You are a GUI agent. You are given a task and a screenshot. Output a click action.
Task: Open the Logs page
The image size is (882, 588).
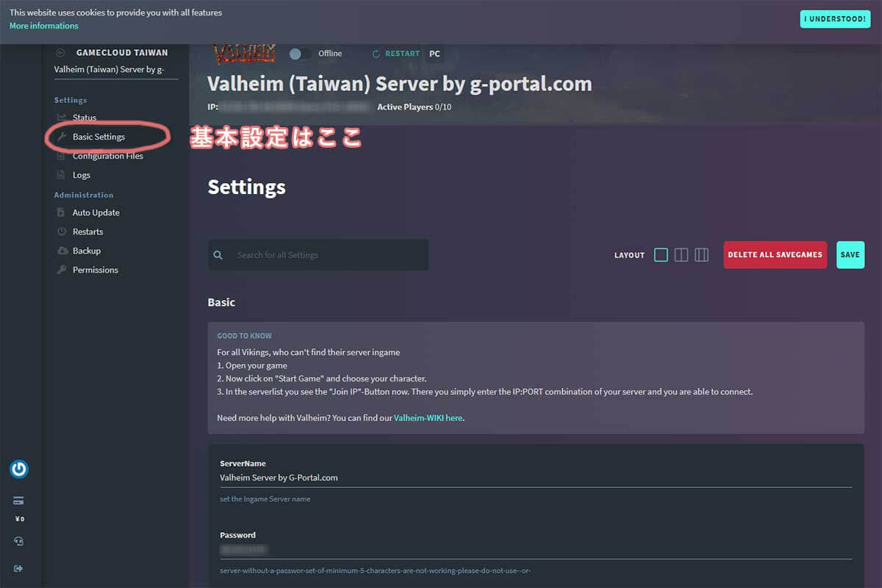(x=82, y=175)
